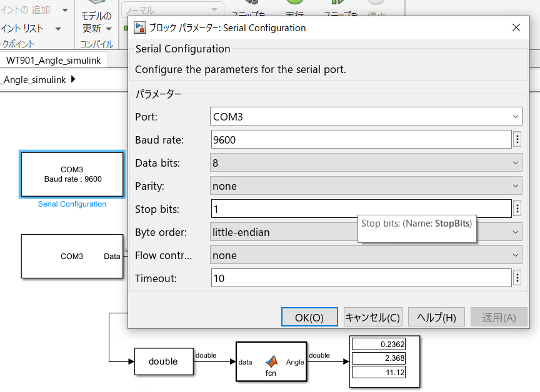The image size is (540, 392).
Task: Click the Byte order: label
Action: pyautogui.click(x=161, y=232)
